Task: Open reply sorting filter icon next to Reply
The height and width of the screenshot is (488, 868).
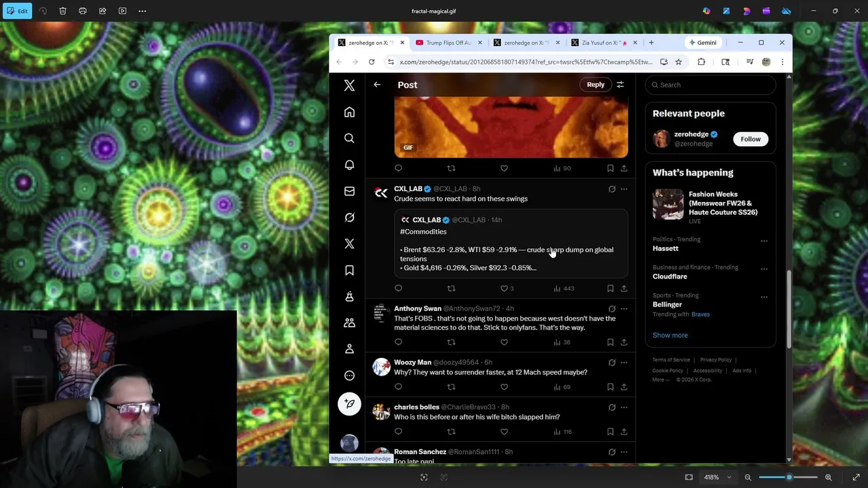Action: tap(620, 85)
